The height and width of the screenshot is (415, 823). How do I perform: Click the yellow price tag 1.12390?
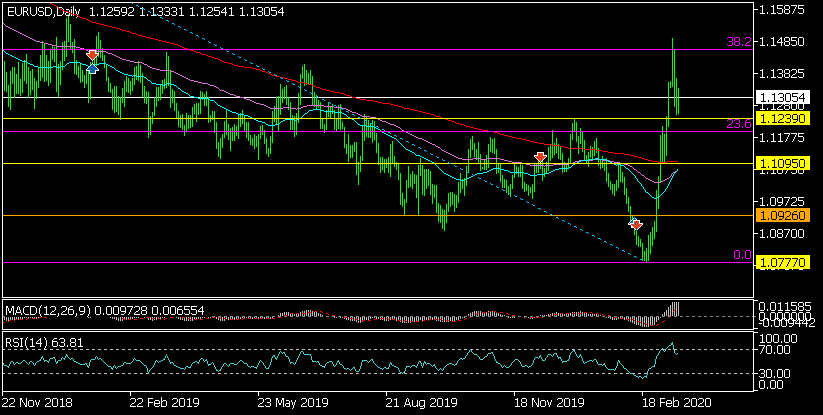783,119
